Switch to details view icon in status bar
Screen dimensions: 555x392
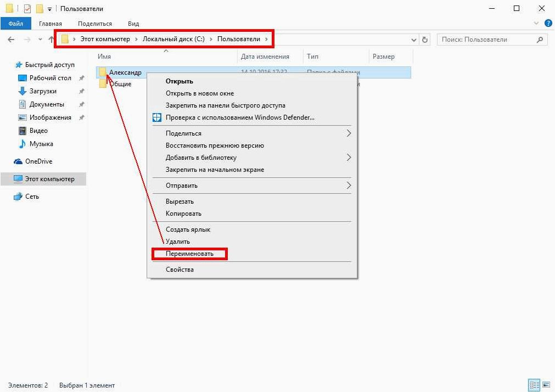tap(534, 384)
